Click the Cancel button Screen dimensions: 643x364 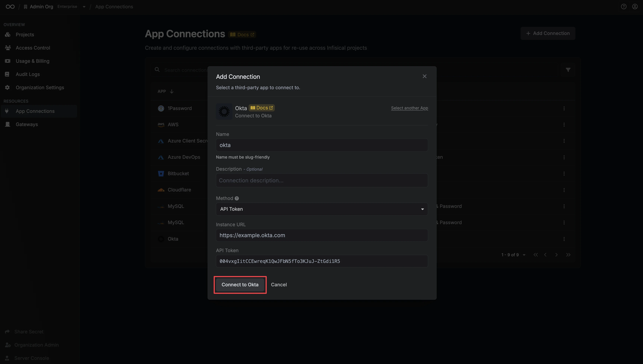(x=279, y=284)
